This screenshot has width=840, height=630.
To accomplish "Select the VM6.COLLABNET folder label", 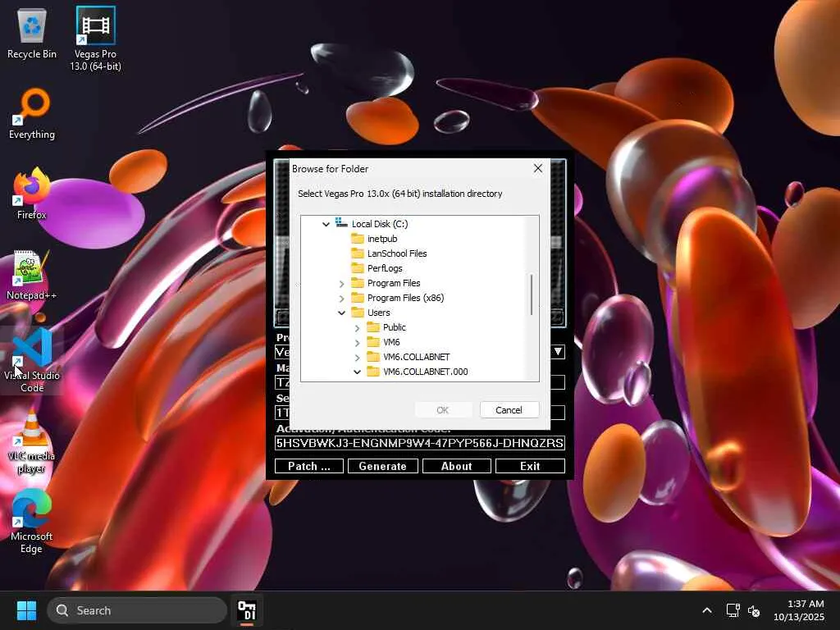I will [416, 357].
